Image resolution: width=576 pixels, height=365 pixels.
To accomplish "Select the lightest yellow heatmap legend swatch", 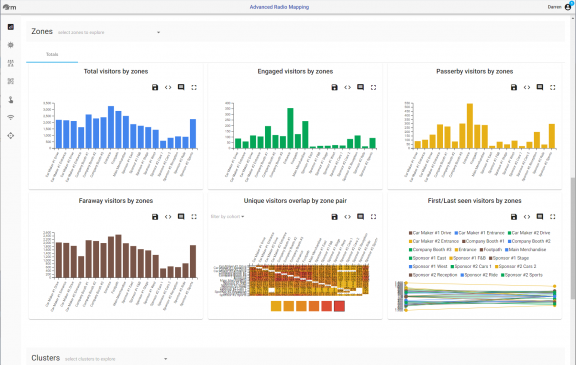I will 276,306.
